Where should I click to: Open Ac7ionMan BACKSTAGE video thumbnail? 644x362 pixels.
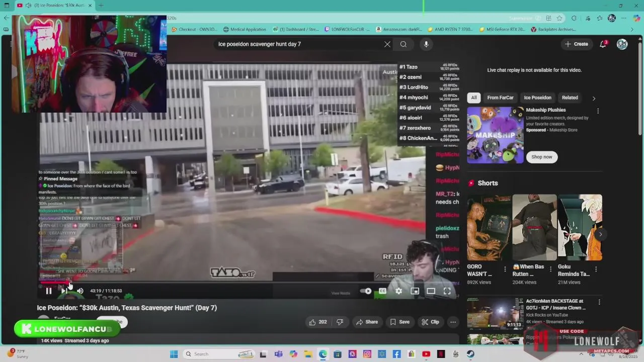495,313
